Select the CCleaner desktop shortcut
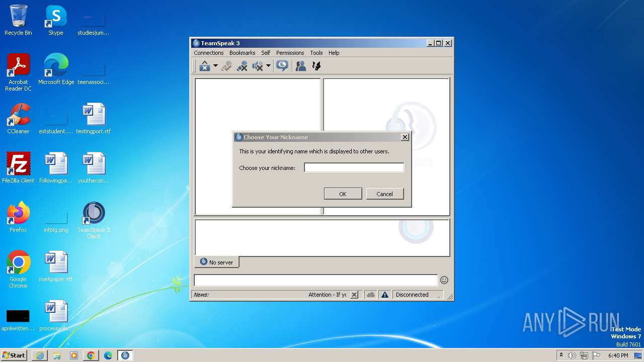Viewport: 644px width, 362px height. click(x=18, y=119)
